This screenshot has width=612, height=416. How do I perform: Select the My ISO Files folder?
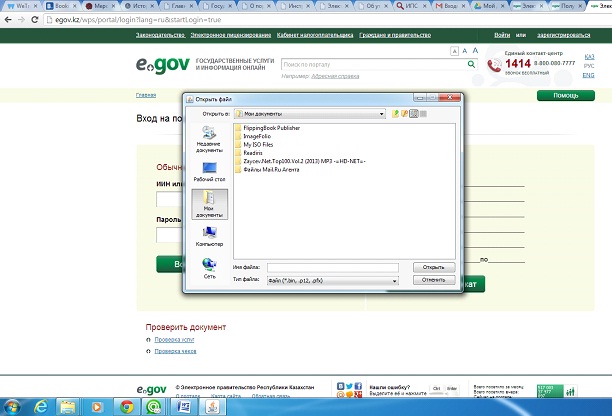pyautogui.click(x=258, y=144)
